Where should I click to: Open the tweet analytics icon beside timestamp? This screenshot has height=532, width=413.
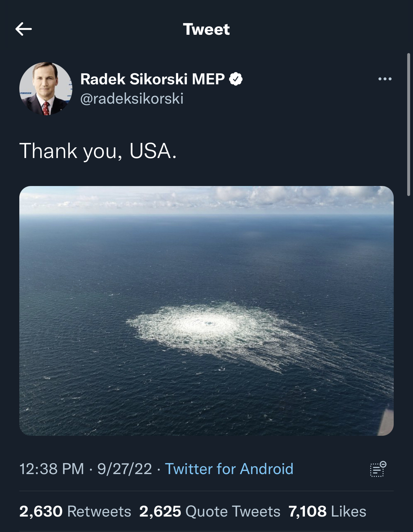(x=378, y=469)
